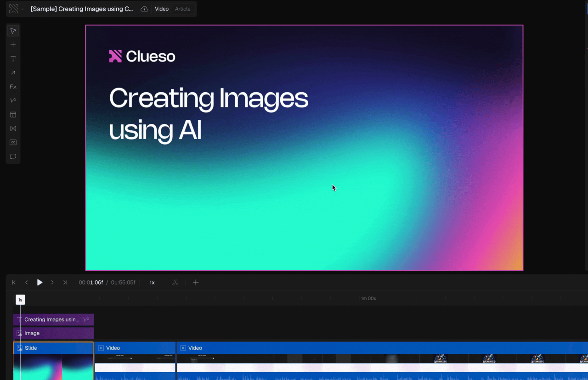The image size is (588, 380).
Task: Open the Fx effects tool
Action: pyautogui.click(x=13, y=87)
